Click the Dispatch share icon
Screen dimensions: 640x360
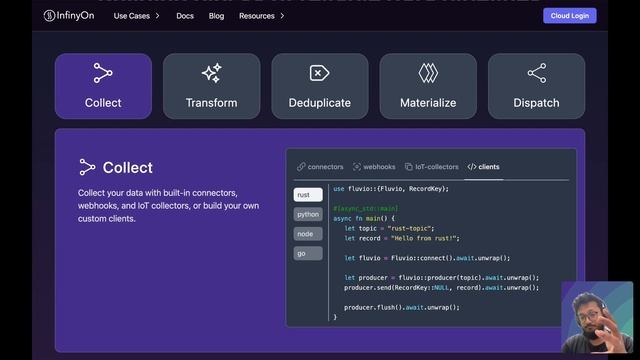point(537,73)
